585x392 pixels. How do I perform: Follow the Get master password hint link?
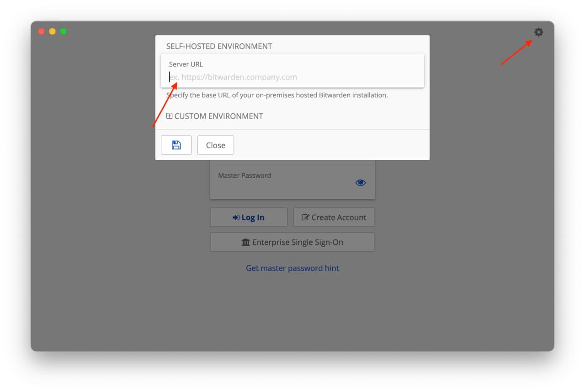292,268
